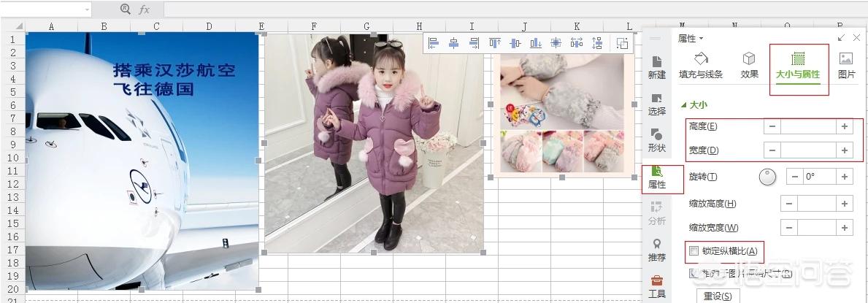Switch to the 大小与属性 tab
The image size is (868, 303).
[798, 66]
